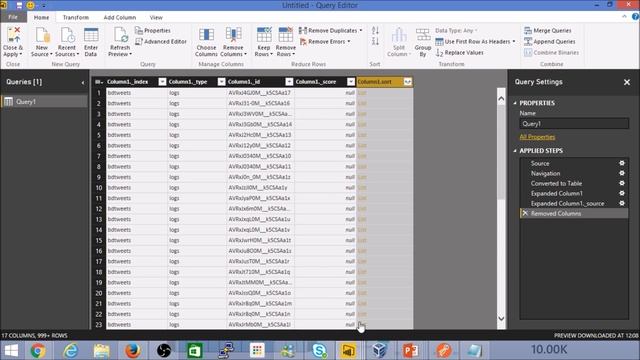Open Chrome from taskbar
This screenshot has width=640, height=360.
38,351
